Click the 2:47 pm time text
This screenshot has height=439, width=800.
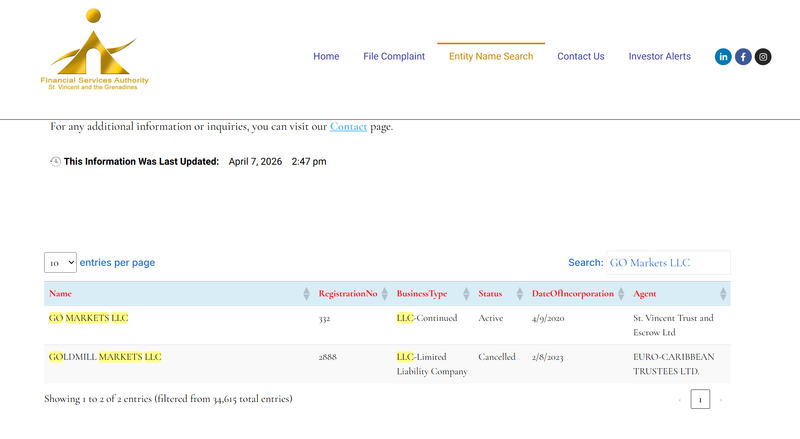(309, 162)
